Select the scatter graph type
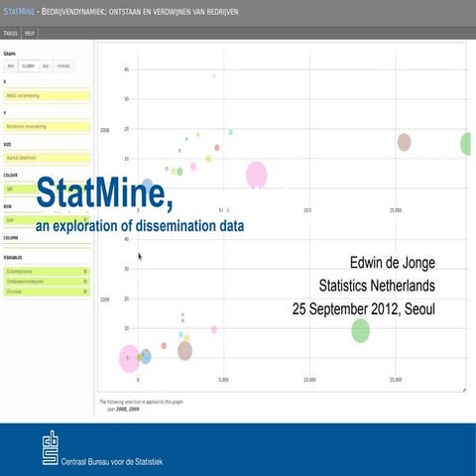Image resolution: width=476 pixels, height=476 pixels. [x=29, y=65]
